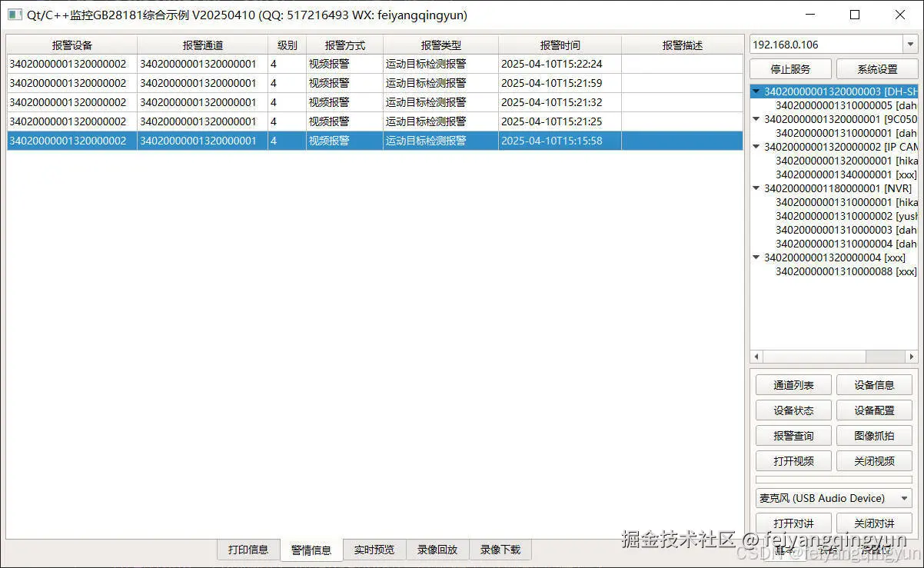
Task: Select tree channel 34020000001310000003 [dah
Action: (x=846, y=230)
